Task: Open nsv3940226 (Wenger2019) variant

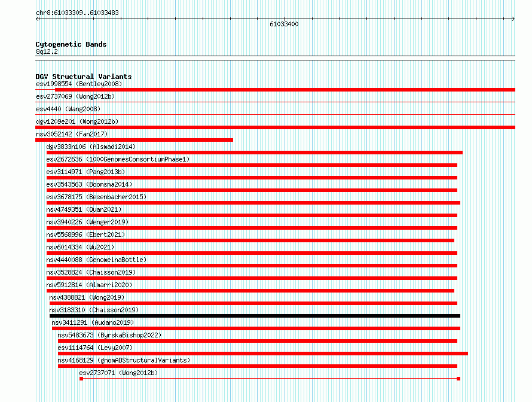Action: (87, 222)
